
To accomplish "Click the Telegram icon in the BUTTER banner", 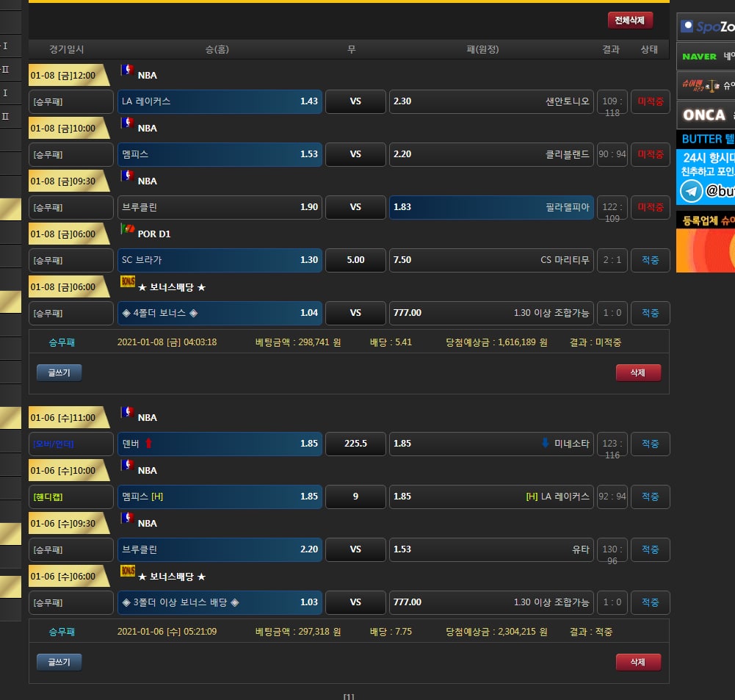I will [x=691, y=191].
